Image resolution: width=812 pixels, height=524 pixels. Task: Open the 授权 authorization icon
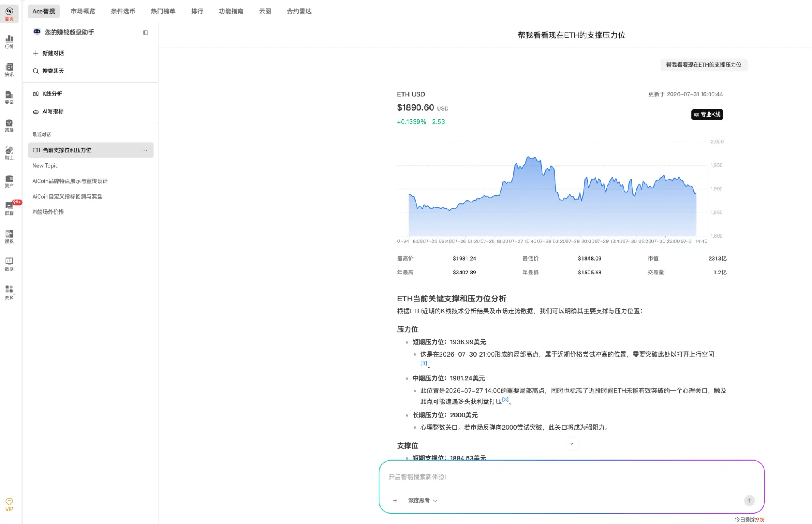click(9, 236)
